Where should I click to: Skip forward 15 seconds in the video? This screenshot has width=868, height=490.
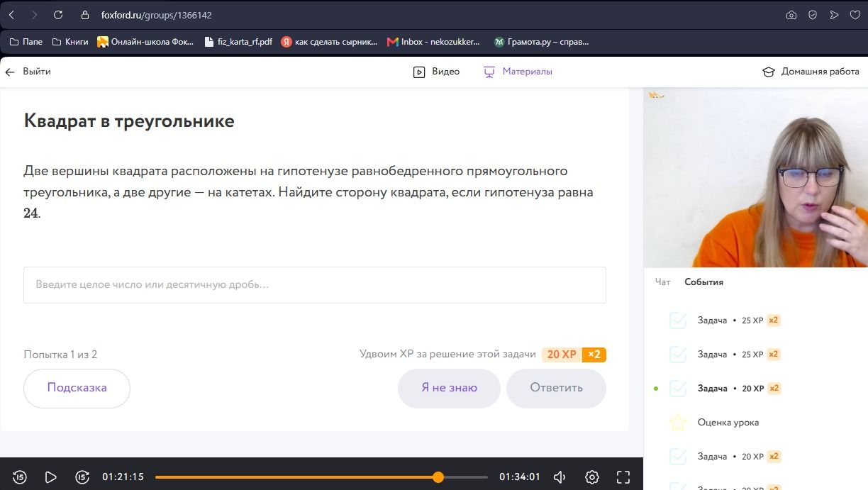(82, 477)
